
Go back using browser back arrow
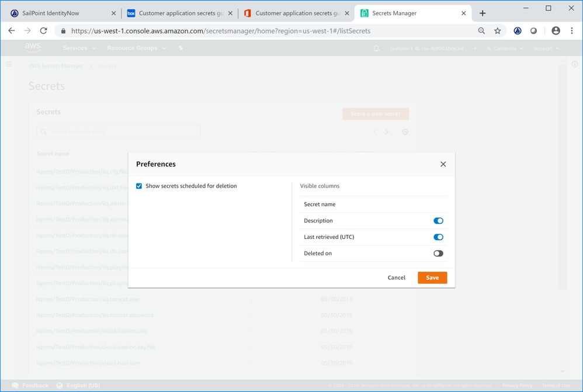(x=12, y=31)
